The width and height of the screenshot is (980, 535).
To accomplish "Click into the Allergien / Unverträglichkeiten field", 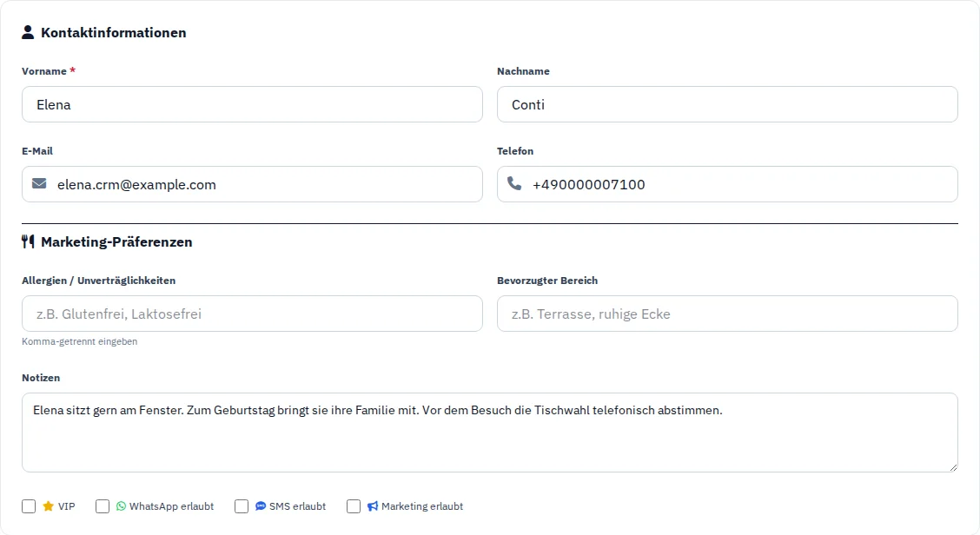I will point(252,314).
